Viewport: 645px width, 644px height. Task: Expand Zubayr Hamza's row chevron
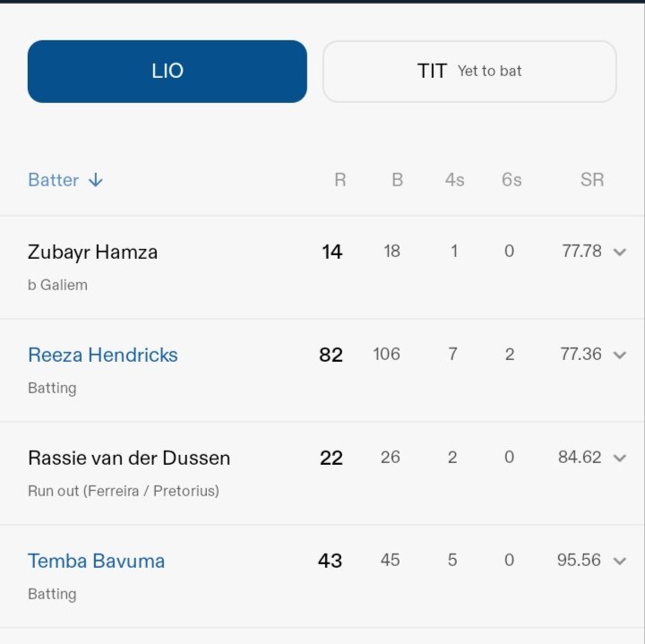[619, 252]
